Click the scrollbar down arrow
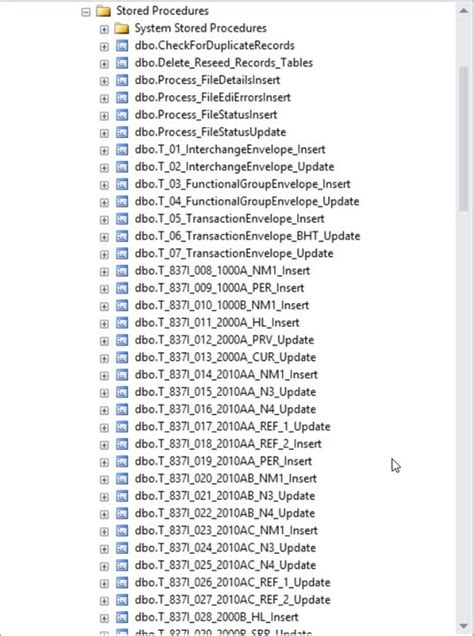This screenshot has width=474, height=636. (463, 627)
